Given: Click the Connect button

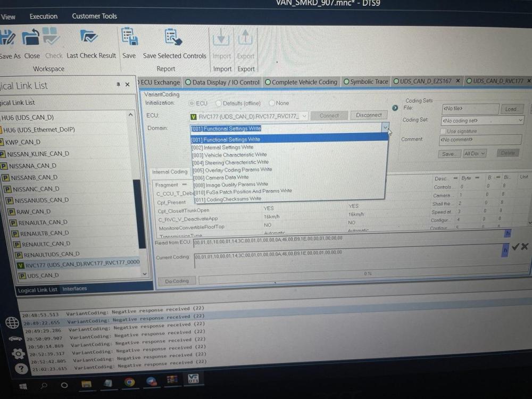Looking at the screenshot, I should point(329,115).
